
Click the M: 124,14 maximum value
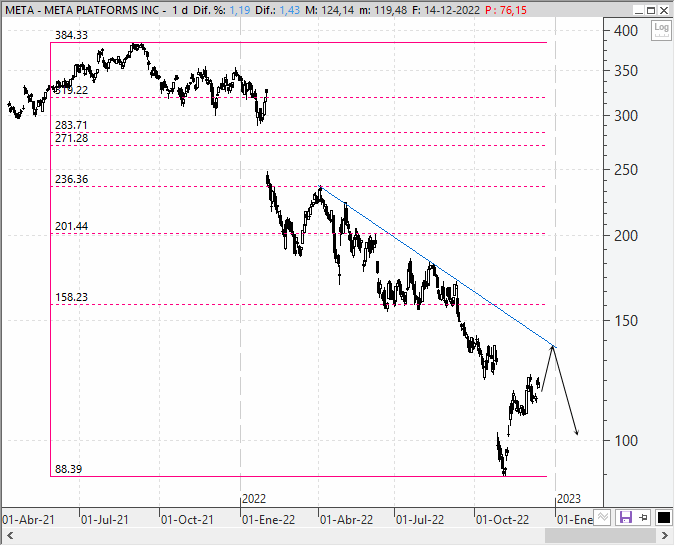point(329,10)
